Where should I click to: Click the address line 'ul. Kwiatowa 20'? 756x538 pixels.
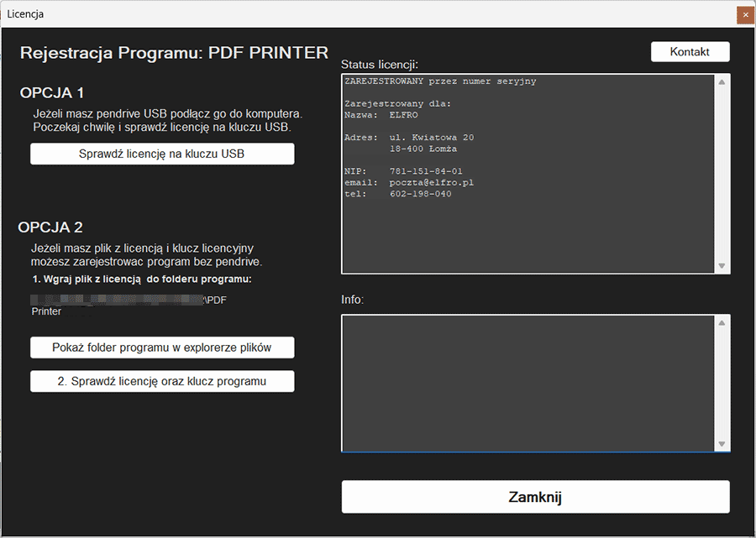pos(432,138)
